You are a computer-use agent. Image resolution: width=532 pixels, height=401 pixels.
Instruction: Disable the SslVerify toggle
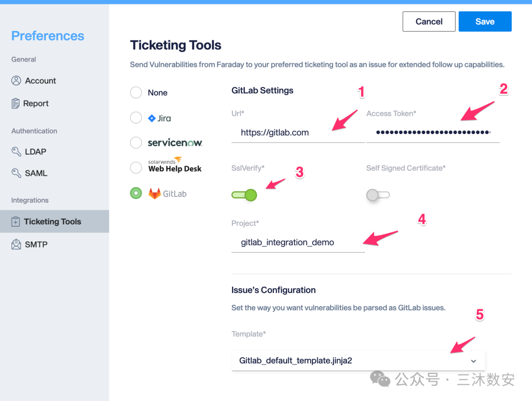click(244, 195)
